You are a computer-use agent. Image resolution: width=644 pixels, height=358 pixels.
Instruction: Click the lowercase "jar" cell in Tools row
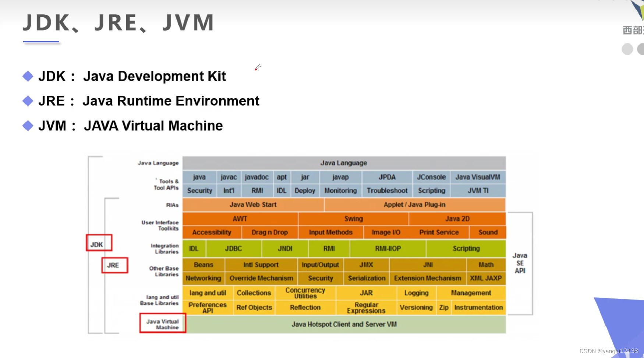pyautogui.click(x=305, y=177)
